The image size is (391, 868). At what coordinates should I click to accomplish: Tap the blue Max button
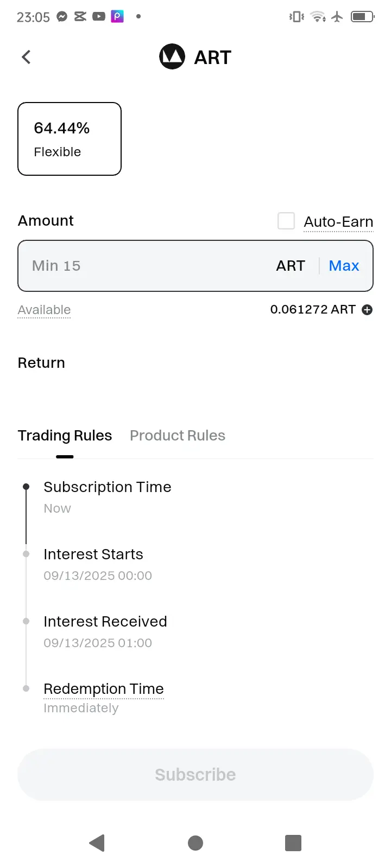tap(344, 266)
